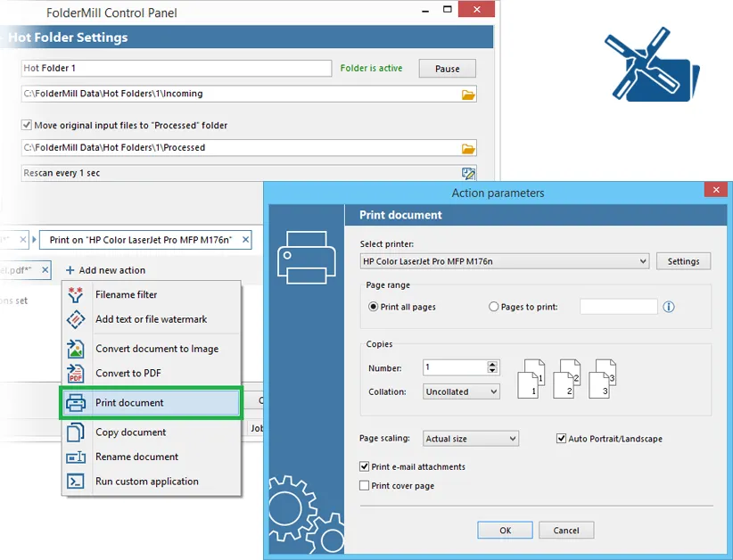Click the Convert document to Image icon
Image resolution: width=733 pixels, height=560 pixels.
(76, 349)
